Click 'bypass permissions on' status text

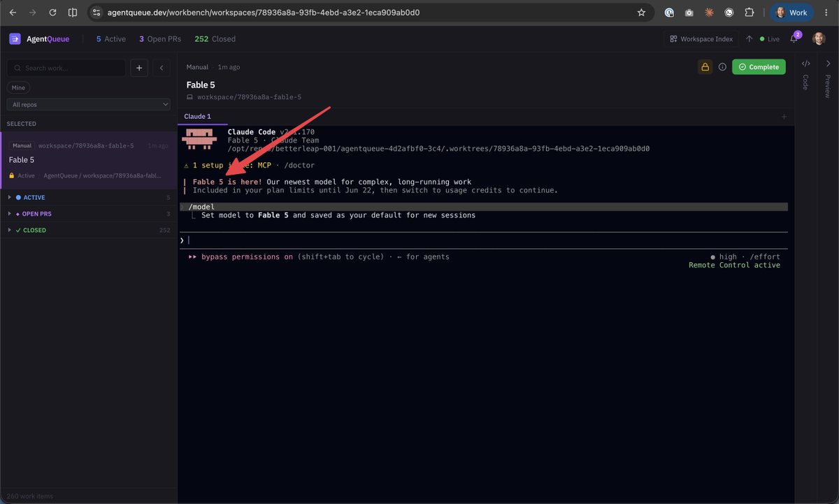pyautogui.click(x=247, y=257)
